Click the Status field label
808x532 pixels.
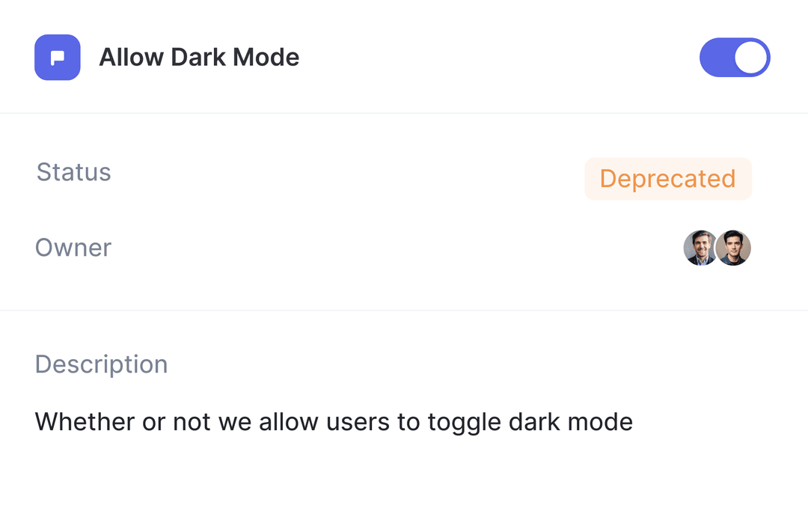[73, 172]
